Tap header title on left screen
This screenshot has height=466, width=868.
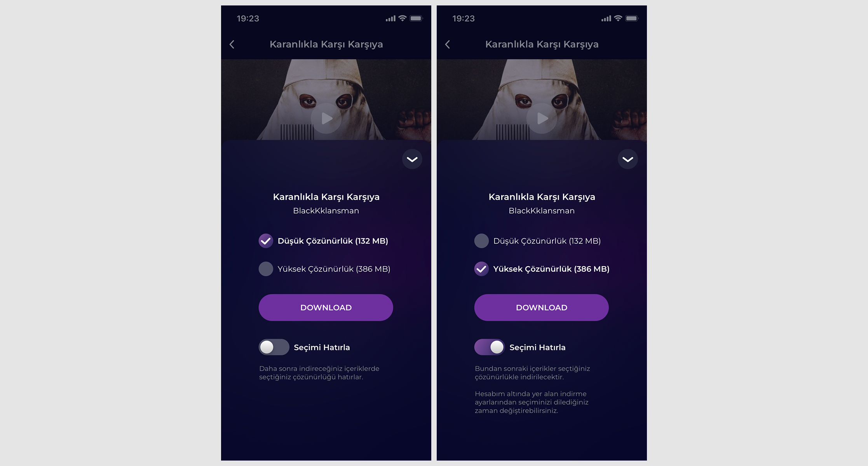point(326,44)
